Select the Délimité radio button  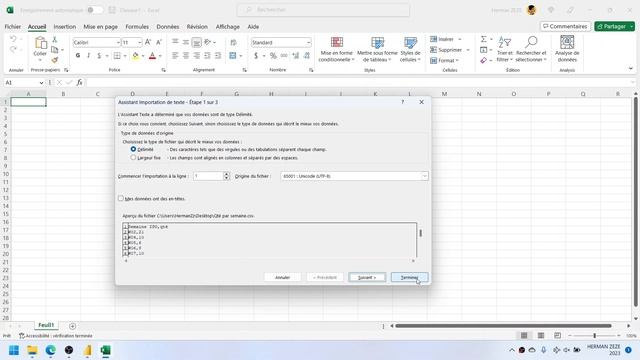coord(133,149)
